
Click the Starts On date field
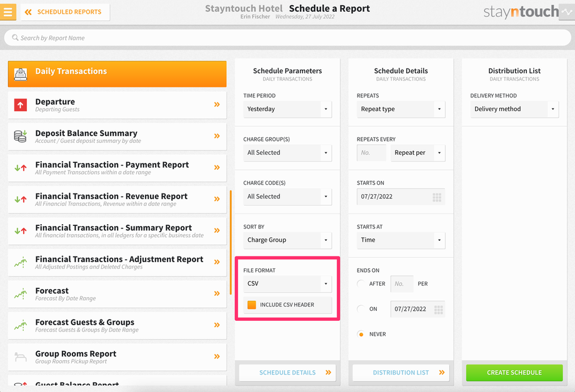pyautogui.click(x=401, y=197)
